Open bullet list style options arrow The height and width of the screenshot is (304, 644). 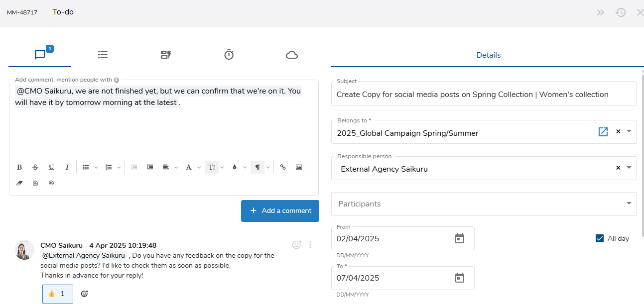point(96,168)
